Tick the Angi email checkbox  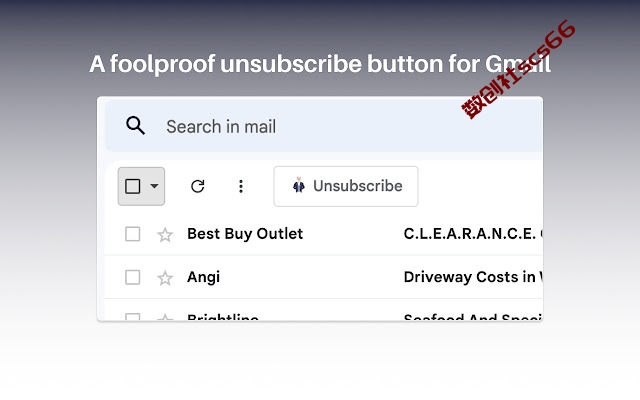(x=133, y=277)
